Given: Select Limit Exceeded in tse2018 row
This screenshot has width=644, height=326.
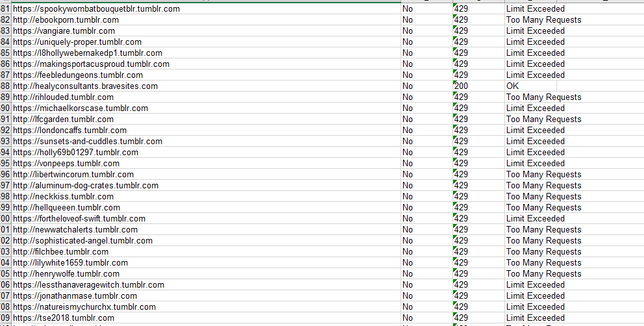Looking at the screenshot, I should (x=536, y=318).
